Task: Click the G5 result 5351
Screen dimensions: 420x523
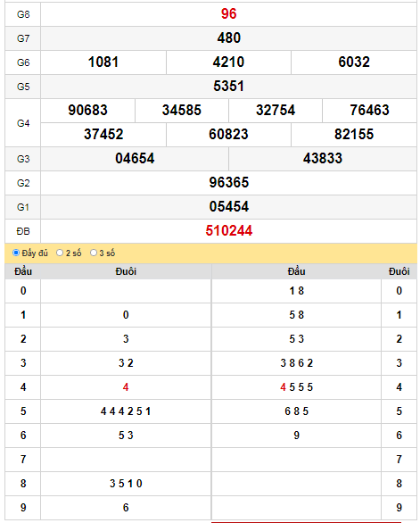Action: click(x=228, y=86)
